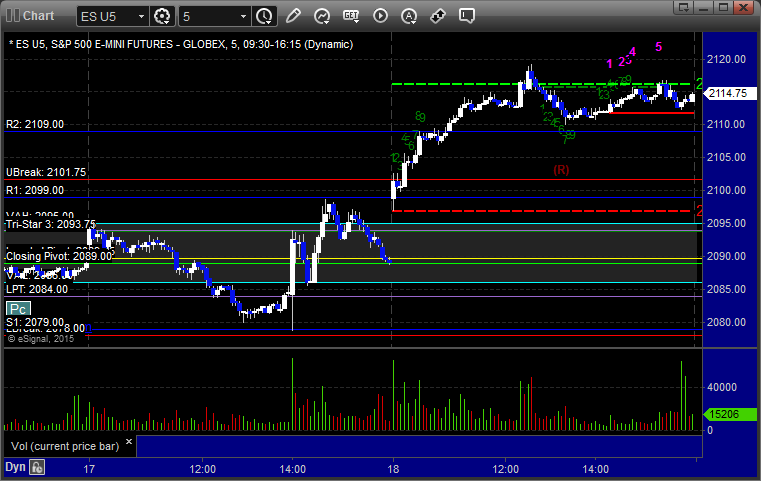Minimize the chart window
The height and width of the screenshot is (481, 761).
click(704, 7)
